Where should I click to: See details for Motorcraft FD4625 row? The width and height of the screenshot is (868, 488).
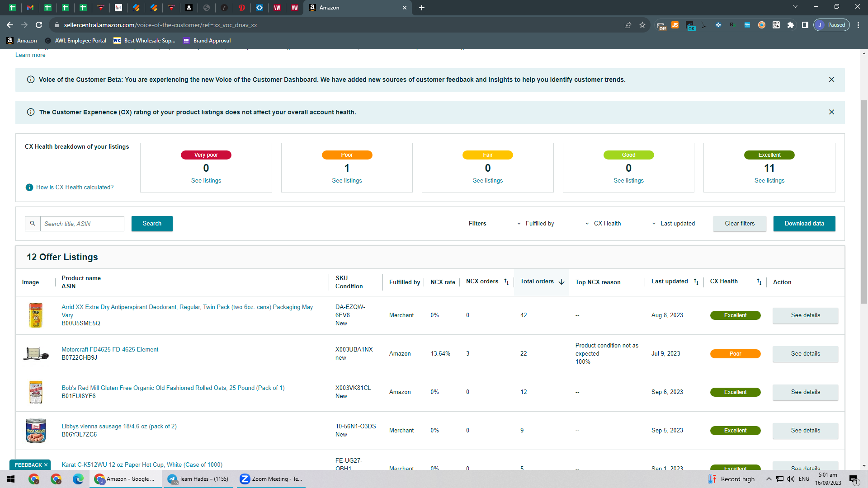point(805,354)
